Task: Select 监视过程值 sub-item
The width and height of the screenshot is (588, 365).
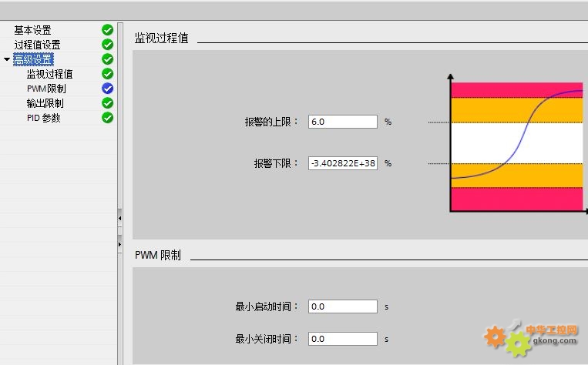Action: click(49, 74)
